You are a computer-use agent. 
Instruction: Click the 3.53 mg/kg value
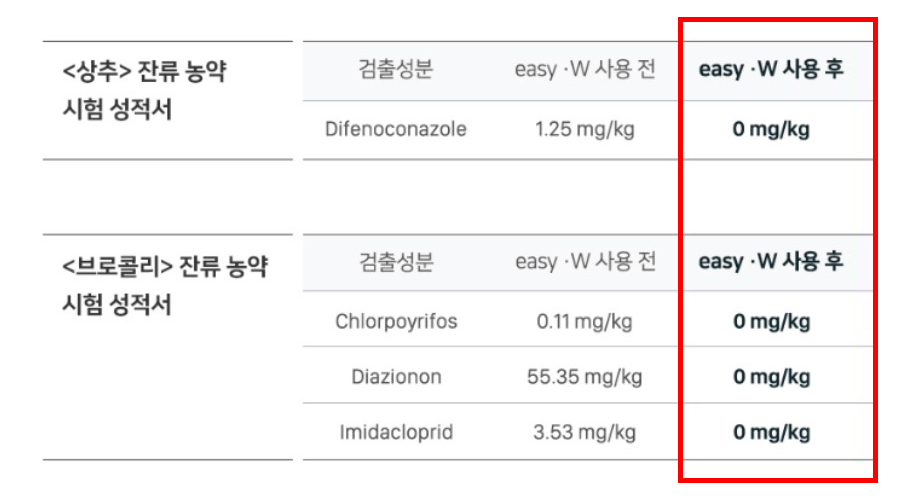585,432
